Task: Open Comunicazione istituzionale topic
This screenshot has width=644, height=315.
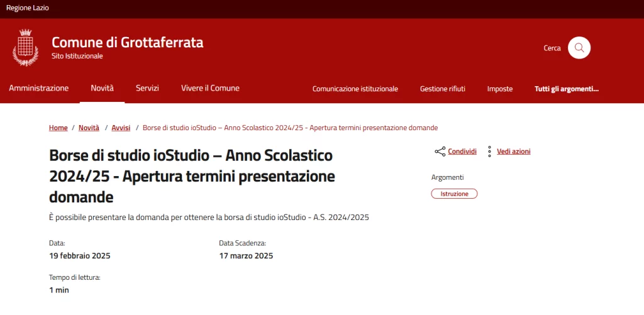Action: pos(355,89)
